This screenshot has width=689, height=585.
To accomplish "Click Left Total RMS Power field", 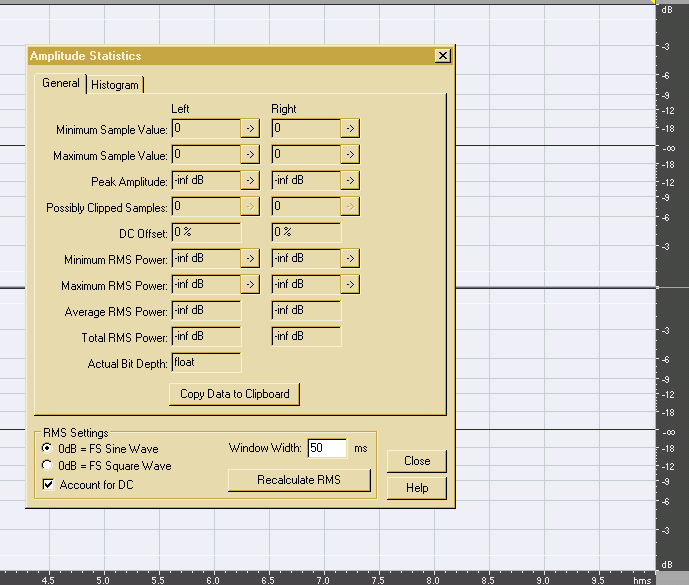I will coord(206,336).
